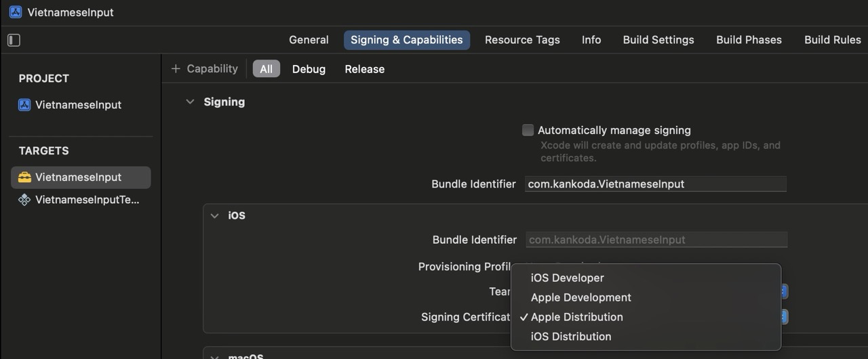
Task: Switch to Build Settings tab
Action: [658, 40]
